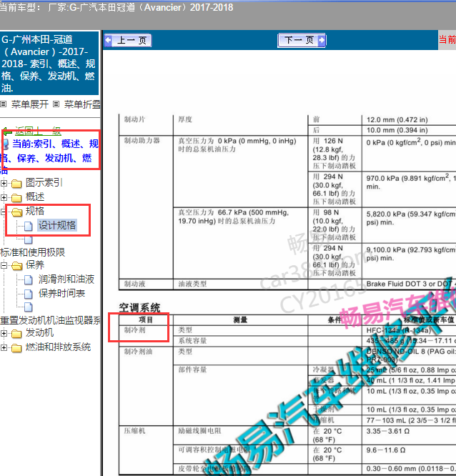Click the 油液类型 cell
The height and width of the screenshot is (476, 456).
click(x=192, y=284)
